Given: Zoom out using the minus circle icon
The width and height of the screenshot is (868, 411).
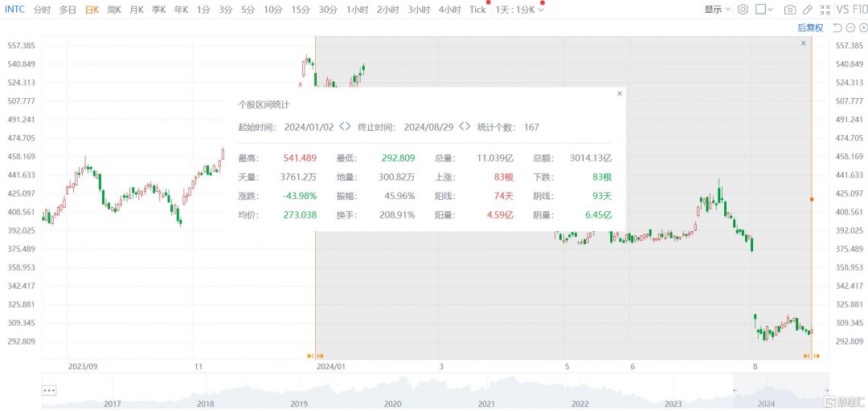Looking at the screenshot, I should [851, 27].
